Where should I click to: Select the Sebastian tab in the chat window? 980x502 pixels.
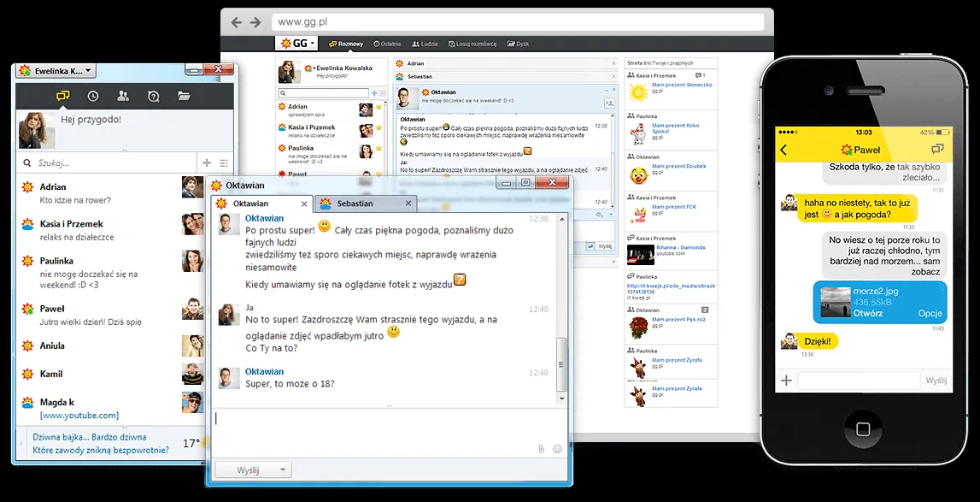pos(366,204)
